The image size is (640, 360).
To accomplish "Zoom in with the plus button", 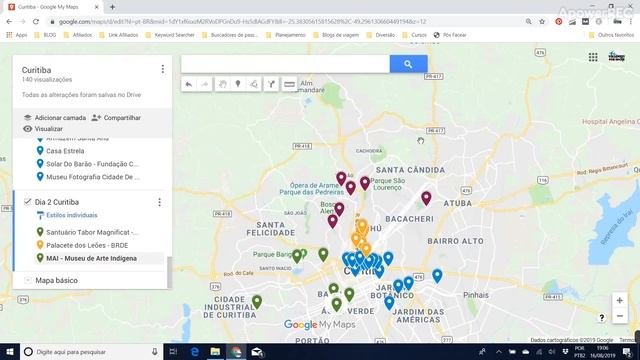I will (620, 300).
